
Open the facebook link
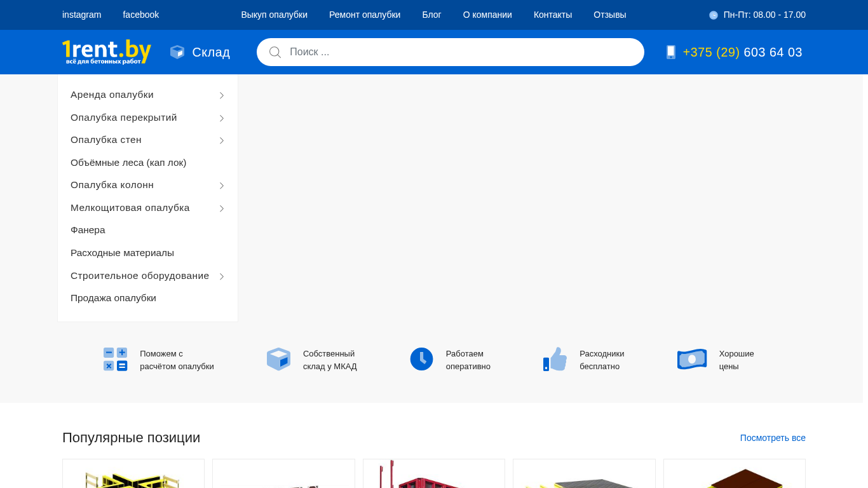coord(141,15)
